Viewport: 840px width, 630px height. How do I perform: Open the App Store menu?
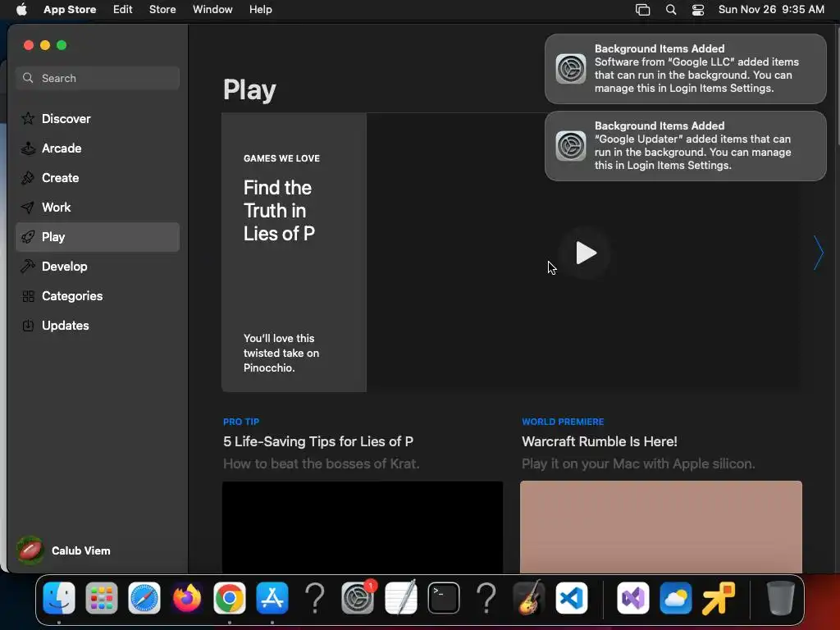click(x=70, y=10)
